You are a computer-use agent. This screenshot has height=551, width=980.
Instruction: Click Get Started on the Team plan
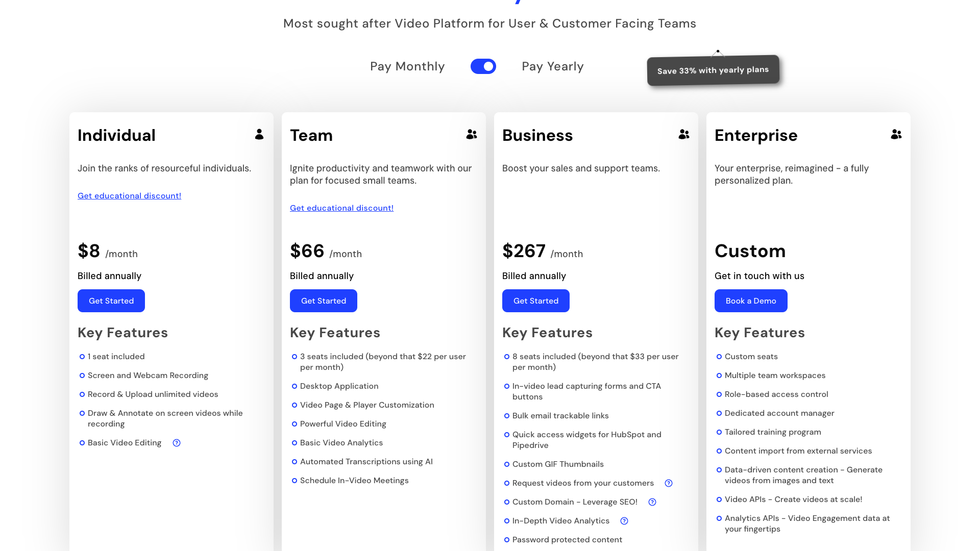tap(323, 300)
